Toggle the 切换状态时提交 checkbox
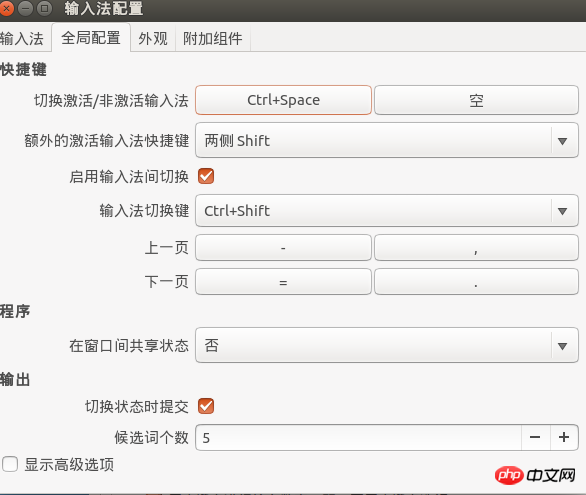The width and height of the screenshot is (586, 495). point(206,406)
